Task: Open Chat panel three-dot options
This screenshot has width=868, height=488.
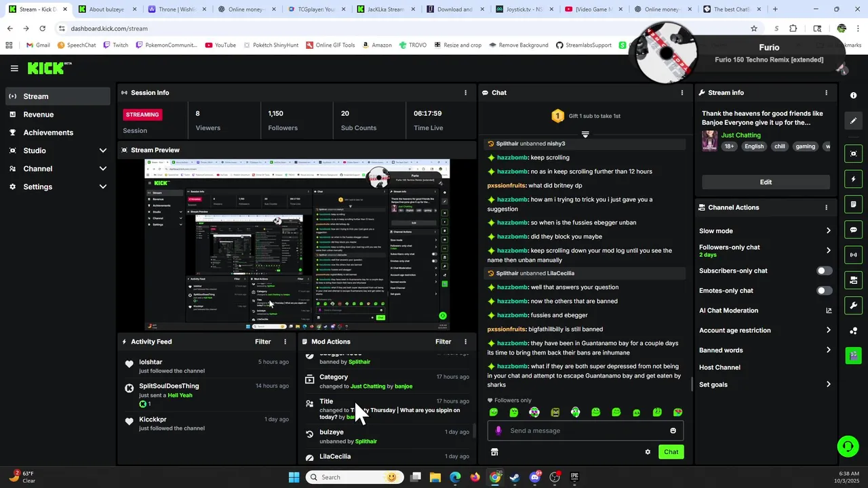Action: coord(682,93)
